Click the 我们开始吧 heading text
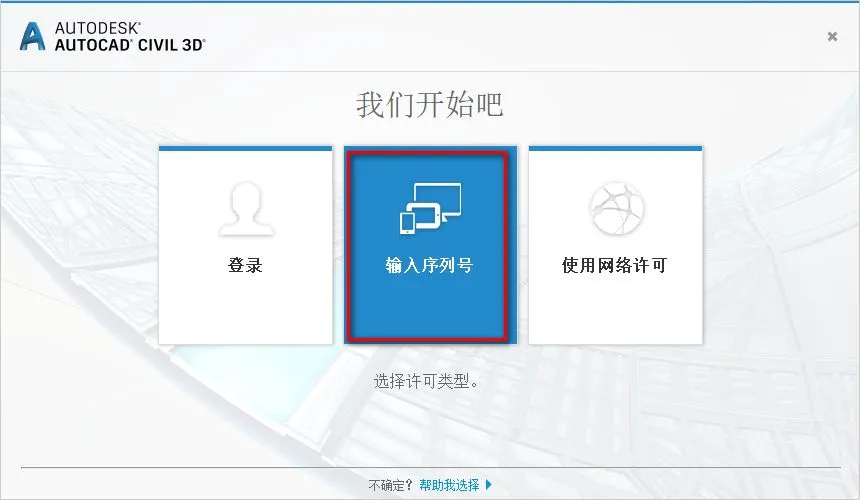Screen dimensions: 860x500 pyautogui.click(x=429, y=104)
